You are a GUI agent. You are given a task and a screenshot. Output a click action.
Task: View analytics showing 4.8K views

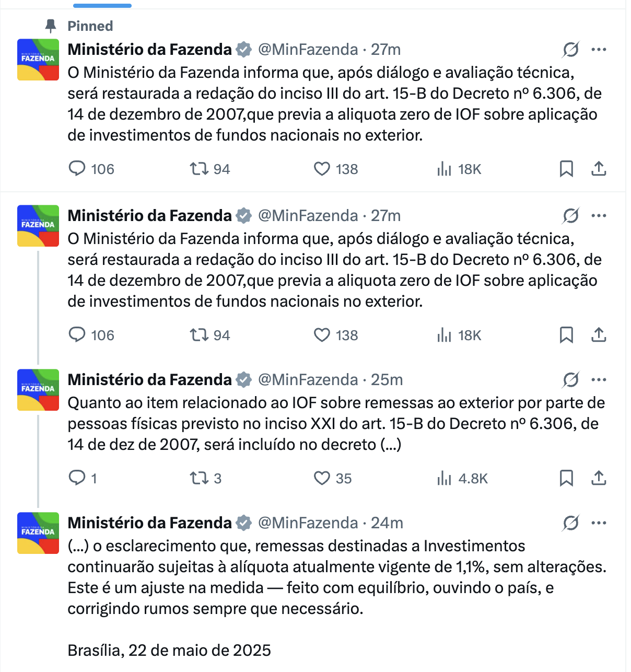(x=462, y=478)
